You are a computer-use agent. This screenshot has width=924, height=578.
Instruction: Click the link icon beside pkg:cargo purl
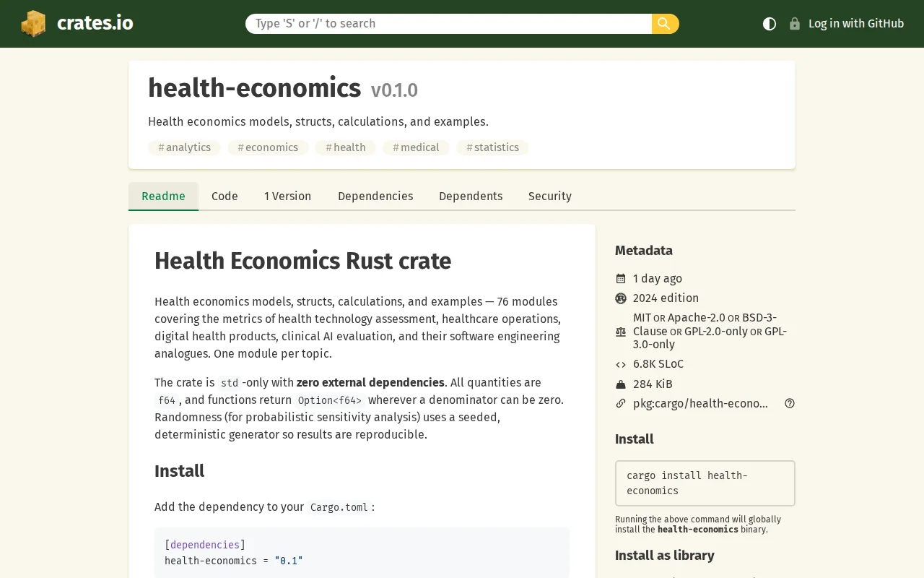click(x=621, y=404)
